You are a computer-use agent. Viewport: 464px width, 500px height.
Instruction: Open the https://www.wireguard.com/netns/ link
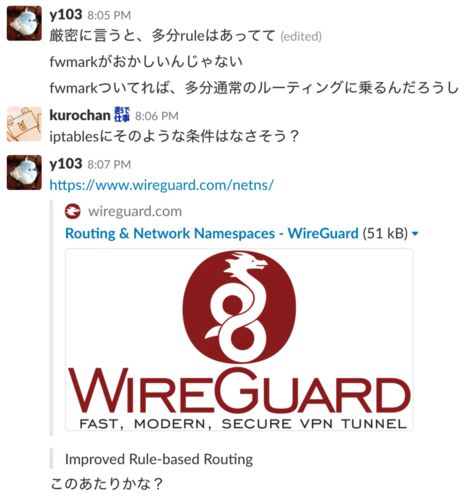162,185
